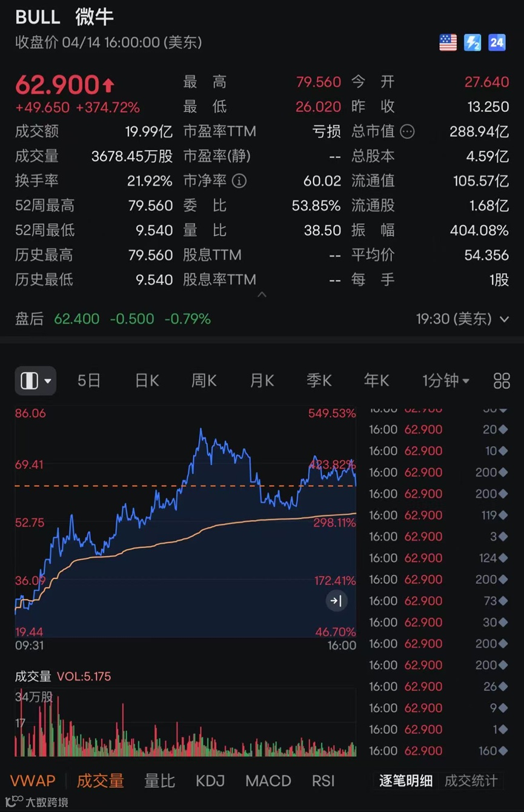Click the info icon next to 市净率
Screen dimensions: 524x812
239,181
